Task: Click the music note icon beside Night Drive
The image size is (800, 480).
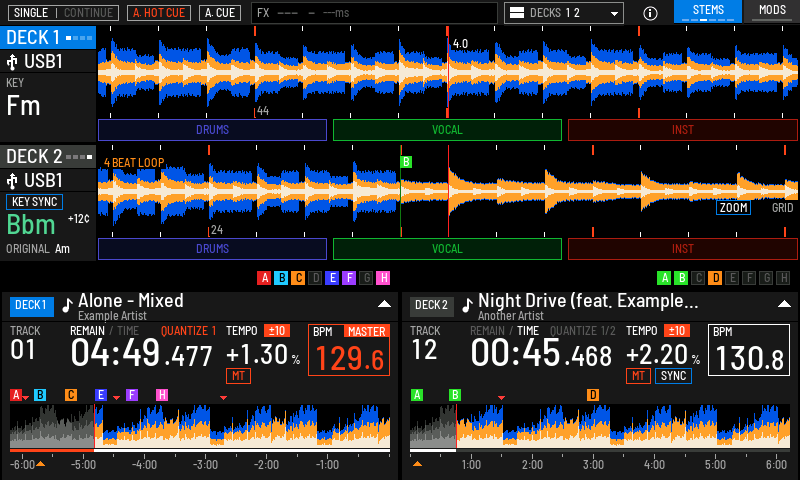Action: 467,305
